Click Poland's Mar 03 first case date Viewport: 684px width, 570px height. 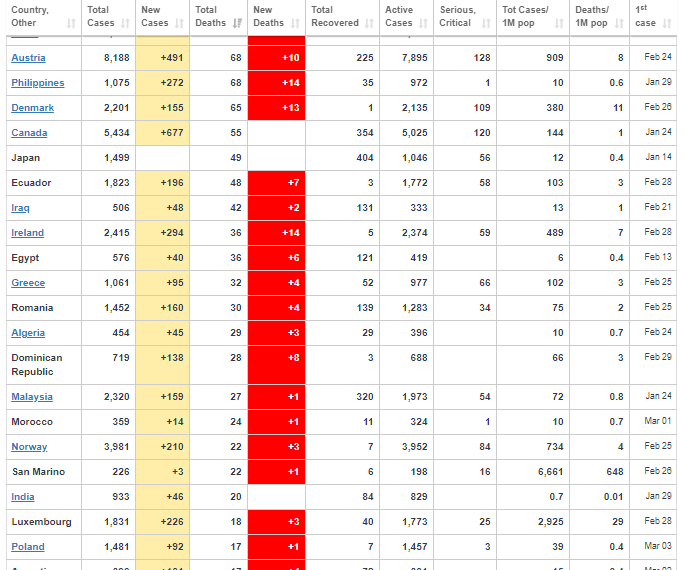(653, 546)
